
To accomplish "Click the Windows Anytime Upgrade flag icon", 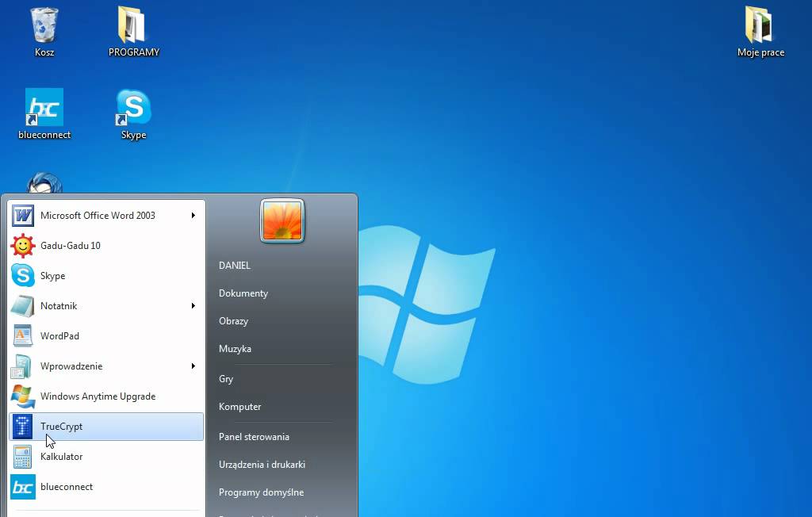I will (23, 396).
